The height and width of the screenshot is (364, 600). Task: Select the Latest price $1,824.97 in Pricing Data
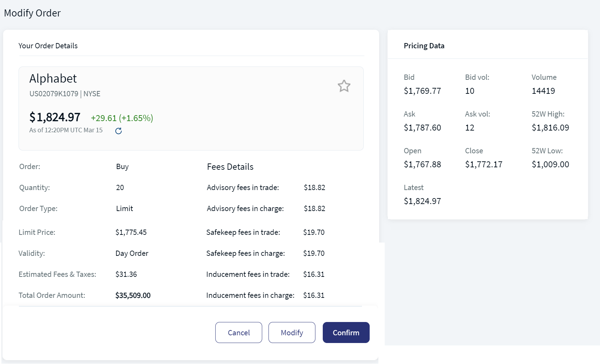(422, 201)
